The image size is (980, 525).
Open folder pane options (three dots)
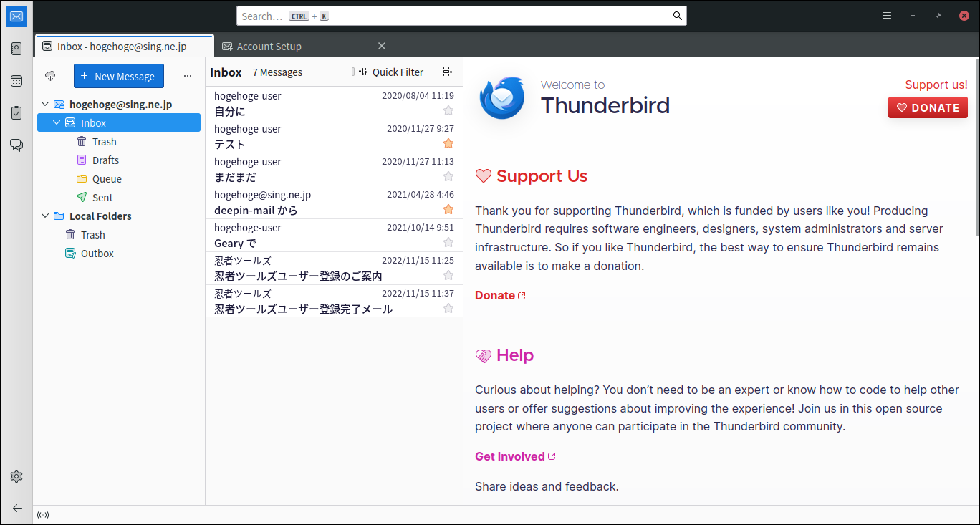pos(188,76)
